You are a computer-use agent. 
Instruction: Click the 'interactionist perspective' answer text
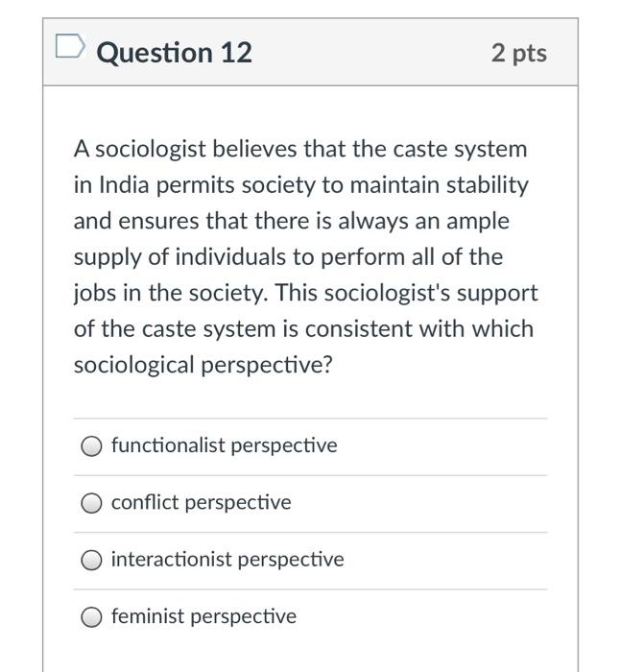click(227, 560)
